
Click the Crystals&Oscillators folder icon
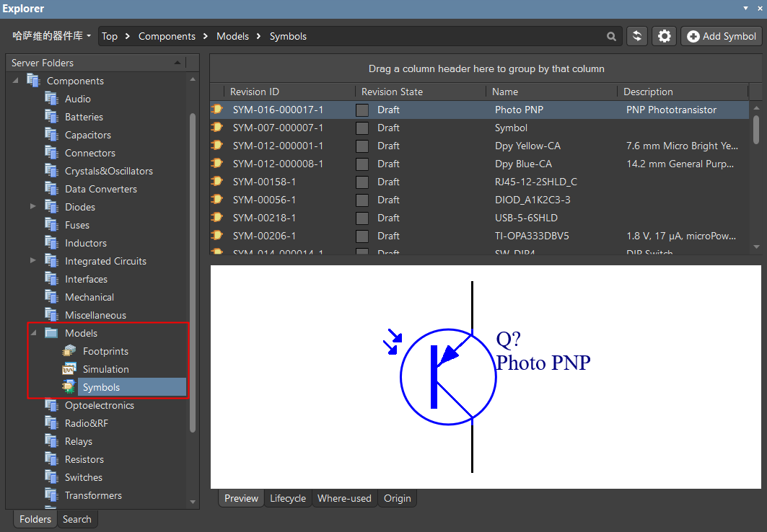pos(51,171)
